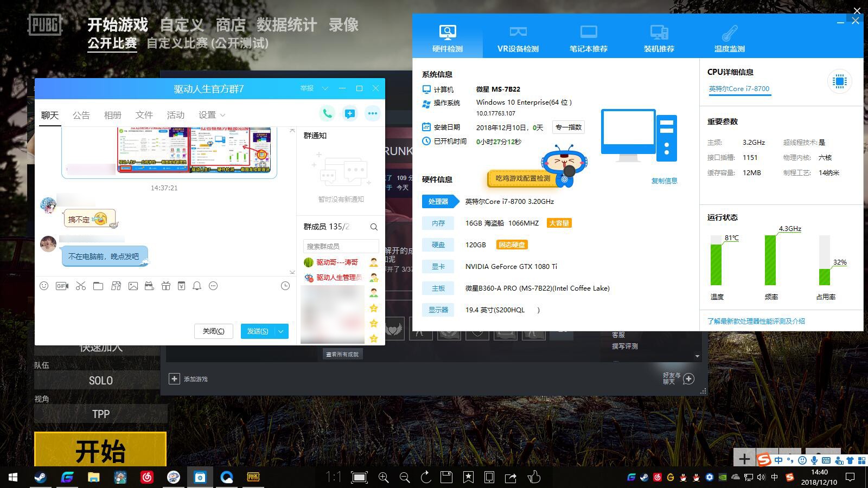This screenshot has height=488, width=868.
Task: Open the 聊天 tab in group chat
Action: tap(50, 115)
